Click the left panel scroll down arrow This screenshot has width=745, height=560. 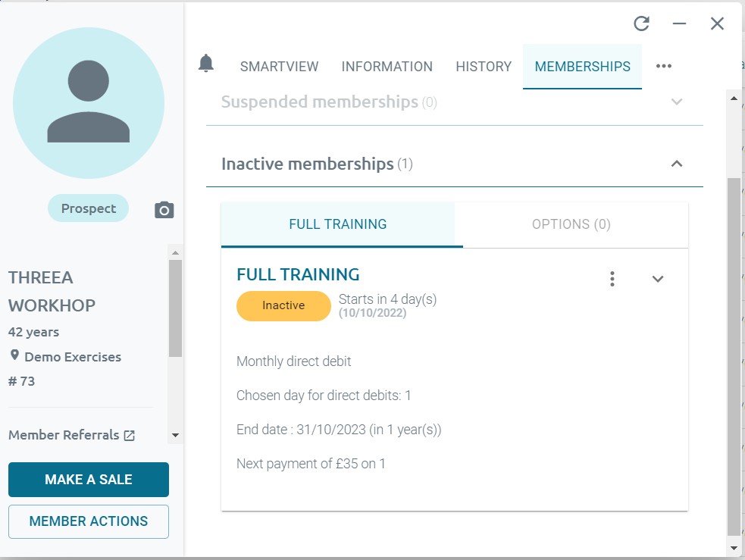coord(175,436)
